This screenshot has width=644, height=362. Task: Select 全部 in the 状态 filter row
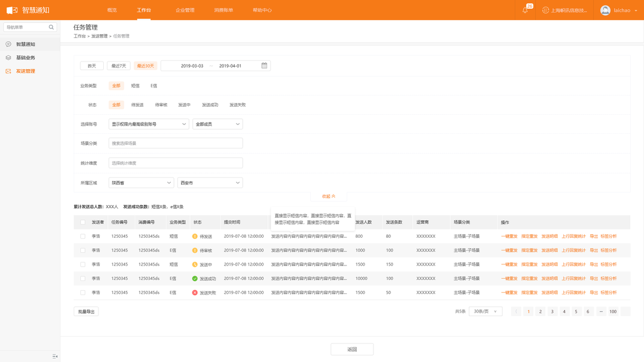pyautogui.click(x=116, y=104)
